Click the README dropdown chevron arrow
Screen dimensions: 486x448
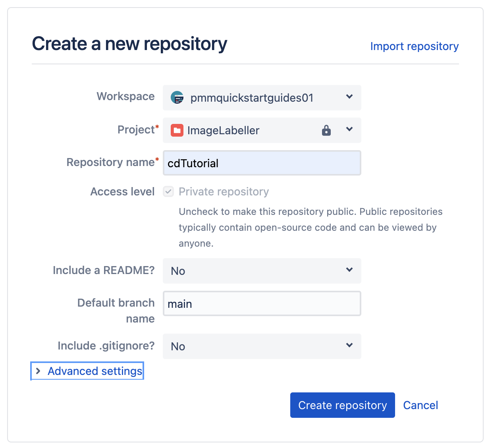coord(349,270)
